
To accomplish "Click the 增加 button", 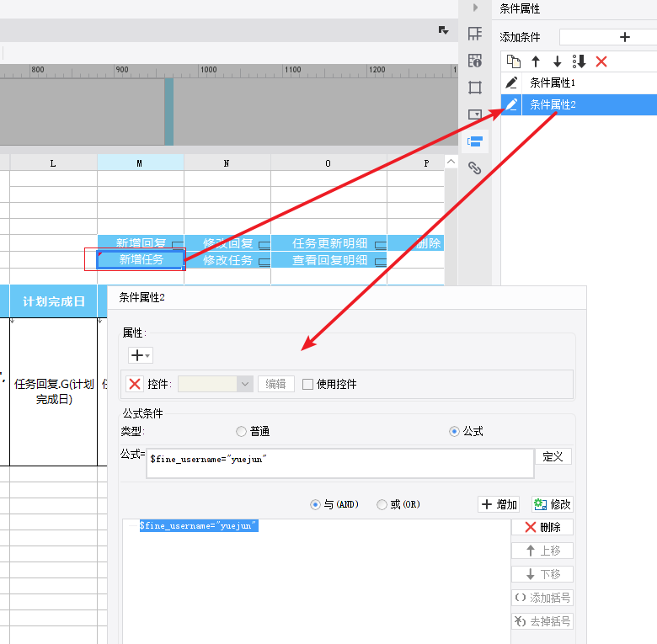I will tap(499, 504).
